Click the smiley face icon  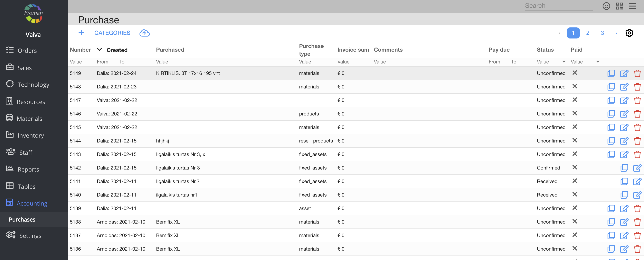click(x=606, y=6)
